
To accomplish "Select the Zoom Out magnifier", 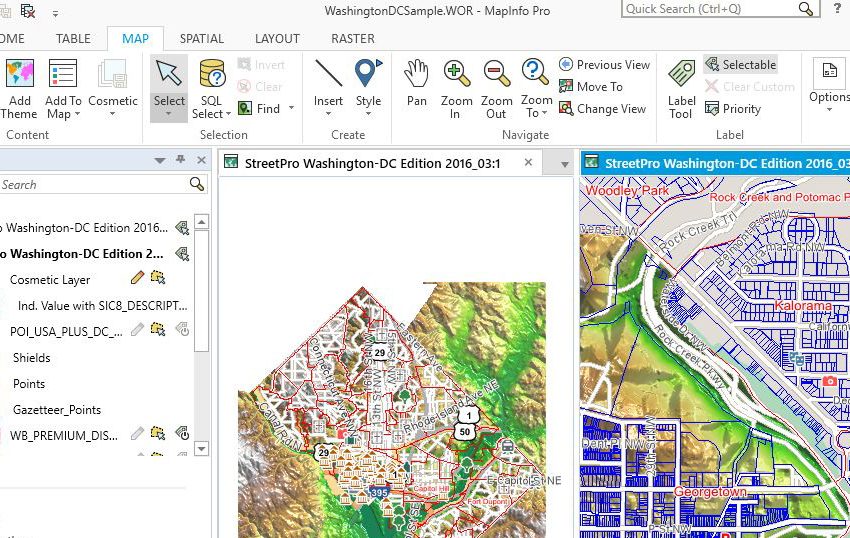I will (x=497, y=89).
